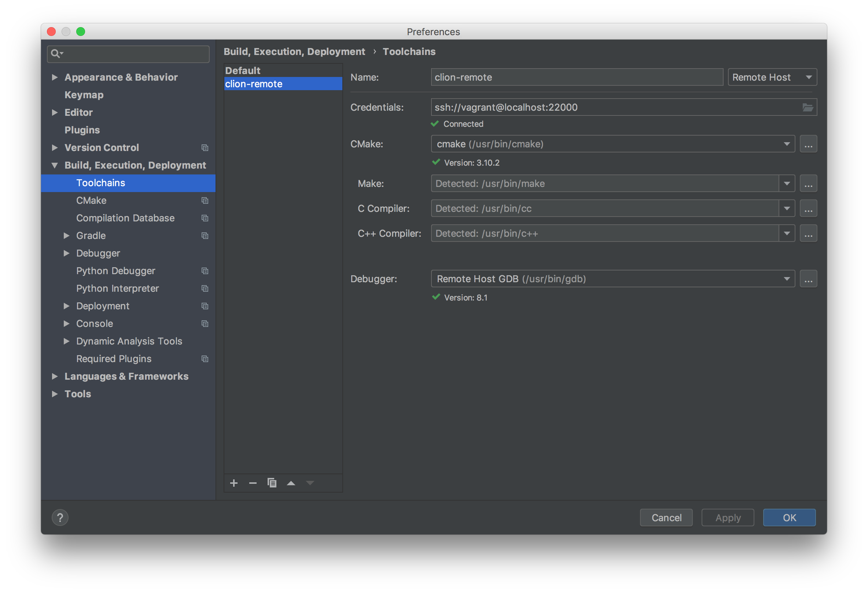
Task: Add a new toolchain with plus icon
Action: point(234,483)
